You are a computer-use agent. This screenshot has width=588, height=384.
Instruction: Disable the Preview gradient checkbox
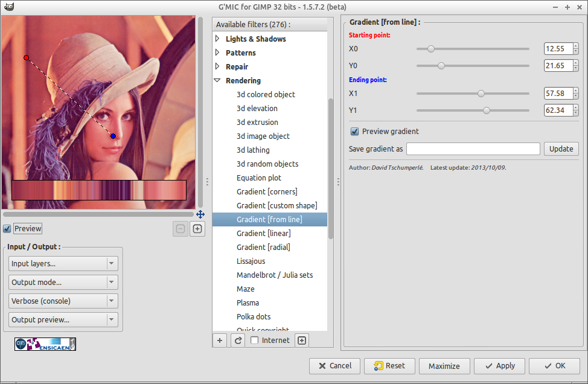coord(354,132)
